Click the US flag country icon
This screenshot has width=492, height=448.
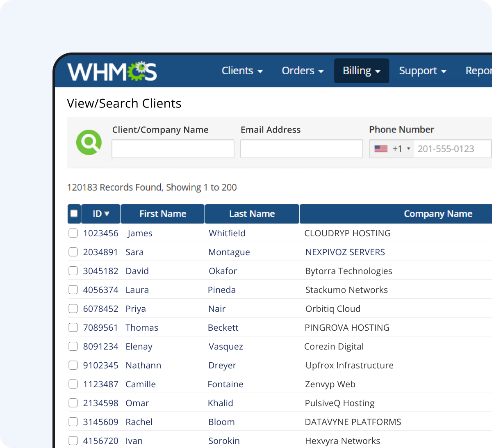click(381, 149)
